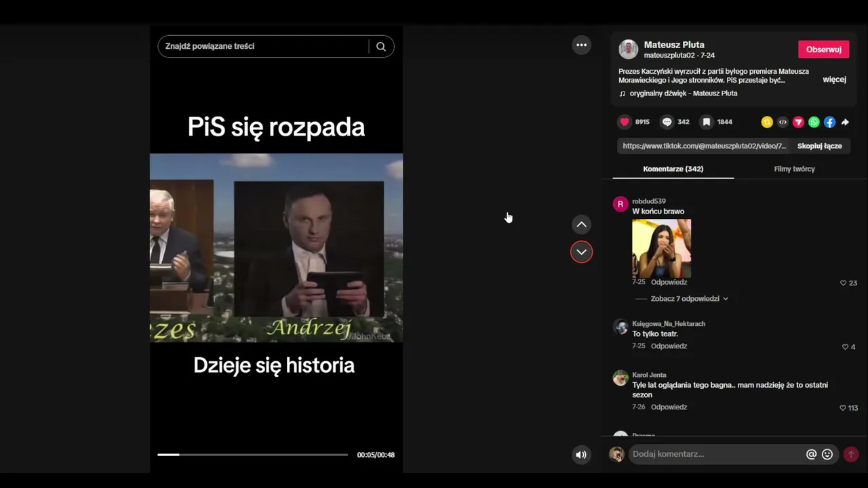Open the GIF image in robdud539's comment

pyautogui.click(x=661, y=248)
